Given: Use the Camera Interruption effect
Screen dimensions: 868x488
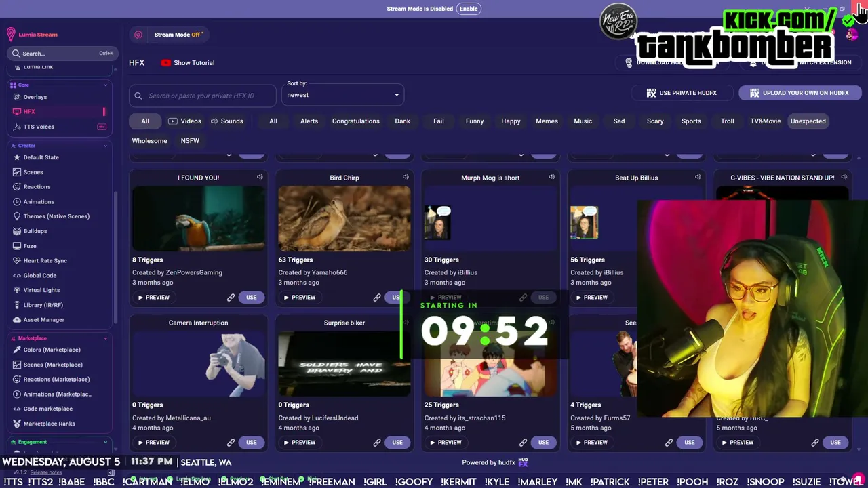Looking at the screenshot, I should coord(252,443).
